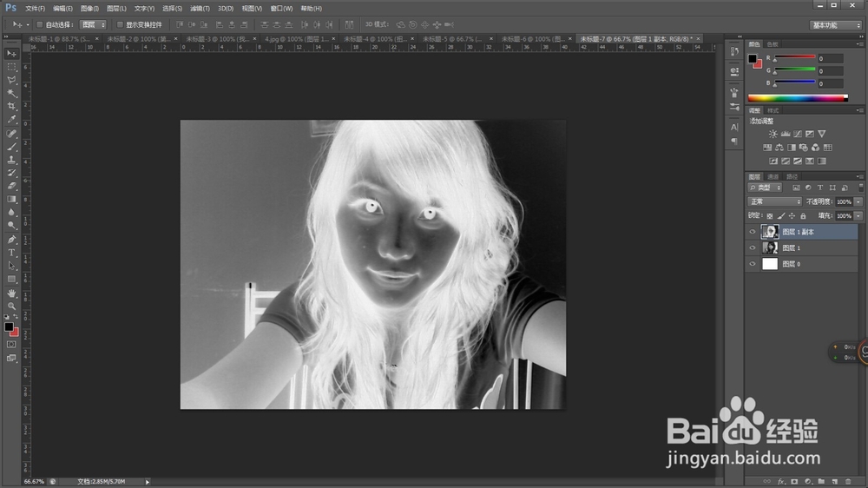
Task: Lock layer position
Action: pos(792,216)
